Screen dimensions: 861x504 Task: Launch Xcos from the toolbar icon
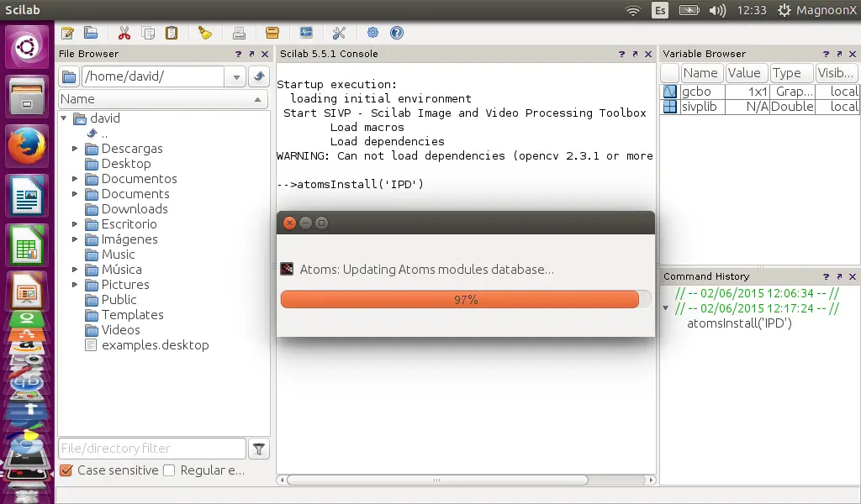[x=306, y=33]
